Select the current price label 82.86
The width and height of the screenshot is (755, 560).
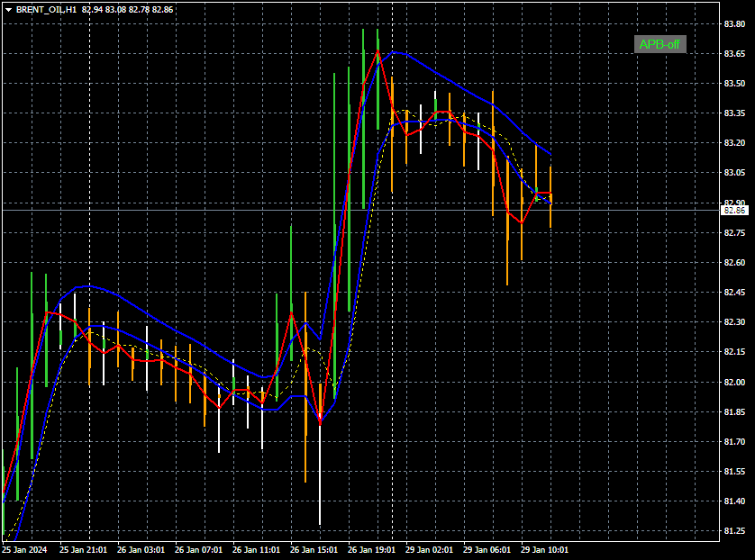coord(735,211)
